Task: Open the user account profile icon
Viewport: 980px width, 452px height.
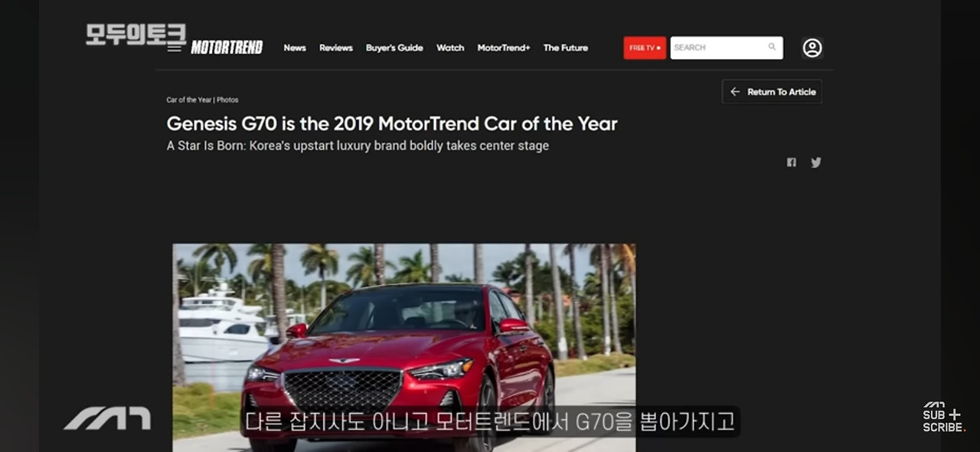Action: 812,47
